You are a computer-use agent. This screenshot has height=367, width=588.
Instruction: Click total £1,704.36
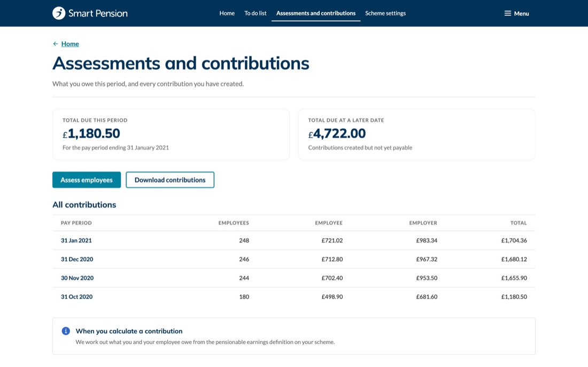point(514,241)
